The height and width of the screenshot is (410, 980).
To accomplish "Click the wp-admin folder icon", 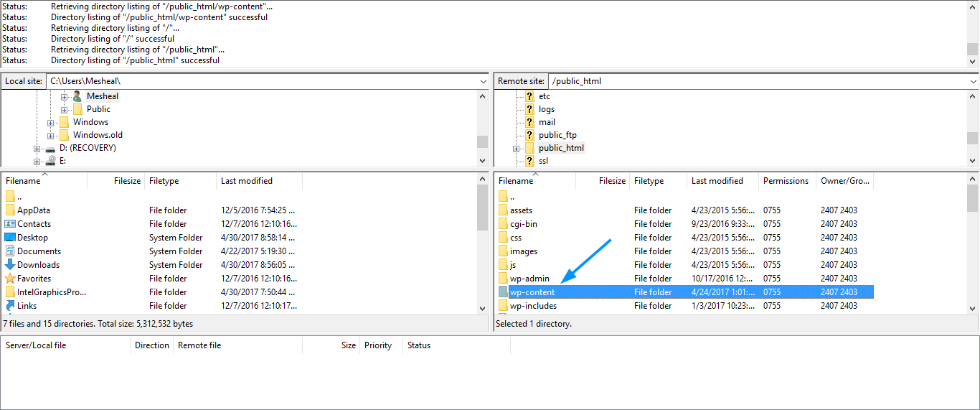I will pyautogui.click(x=503, y=279).
